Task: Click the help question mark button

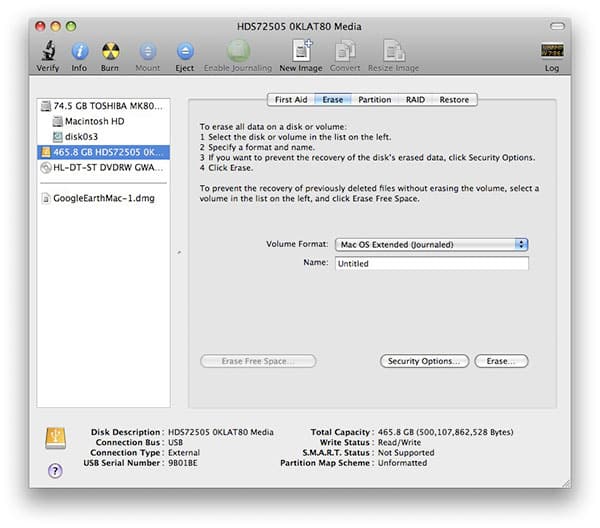Action: 55,471
